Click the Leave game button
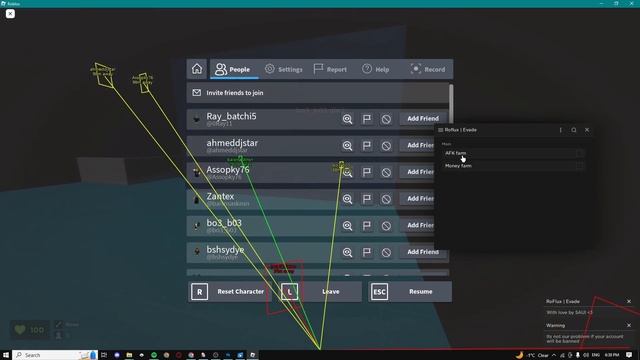This screenshot has height=360, width=640. click(x=320, y=291)
